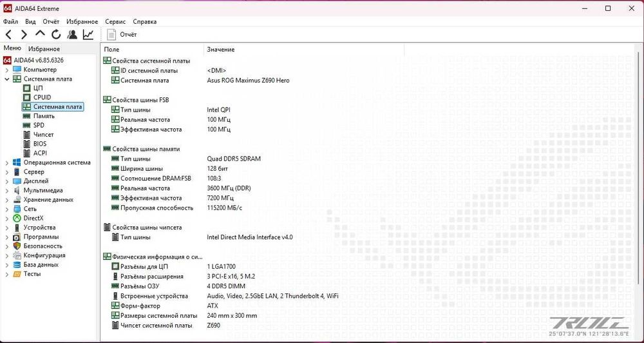Expand the Дисплей tree node
Screen dimensions: 644x343
pyautogui.click(x=6, y=181)
